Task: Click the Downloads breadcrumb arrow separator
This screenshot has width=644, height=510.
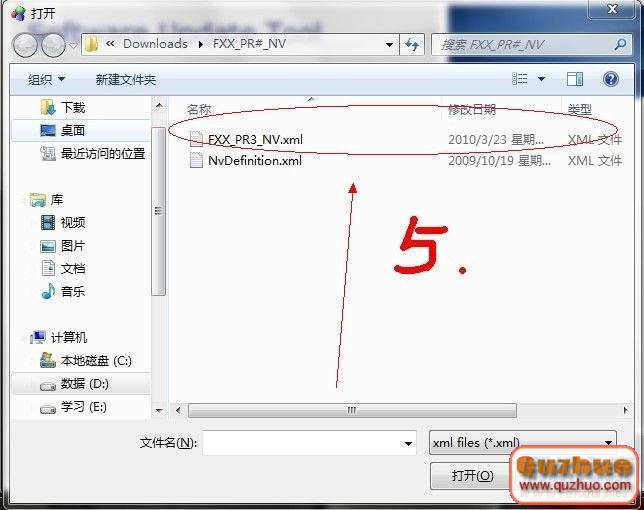Action: click(x=200, y=44)
